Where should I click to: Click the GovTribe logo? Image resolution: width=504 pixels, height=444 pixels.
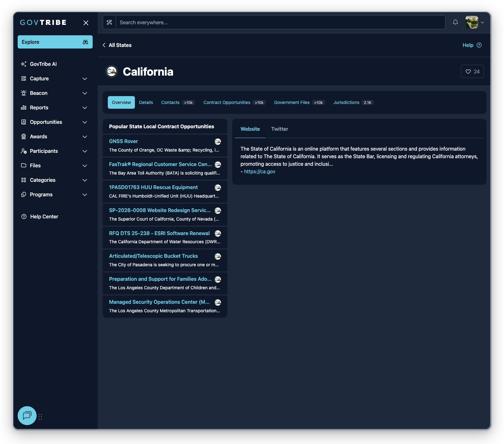tap(43, 22)
